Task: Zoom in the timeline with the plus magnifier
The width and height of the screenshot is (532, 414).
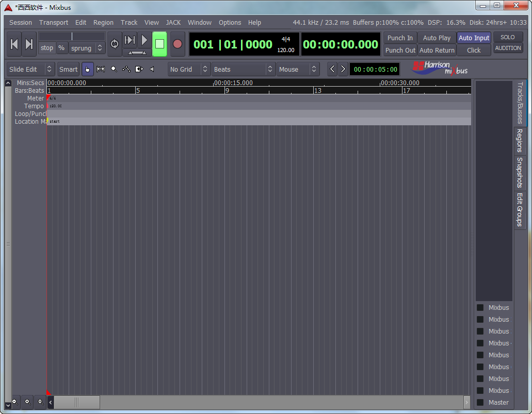Action: [28, 402]
